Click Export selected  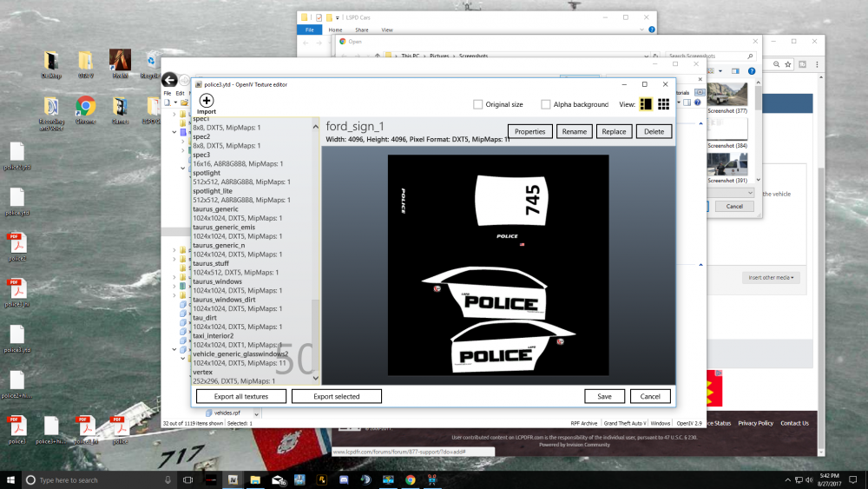pos(337,397)
